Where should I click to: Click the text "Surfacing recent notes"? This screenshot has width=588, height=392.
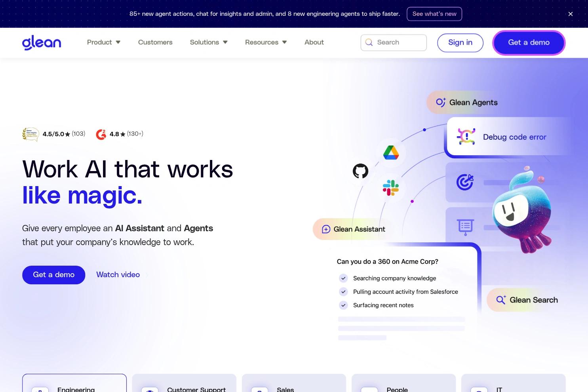coord(383,305)
